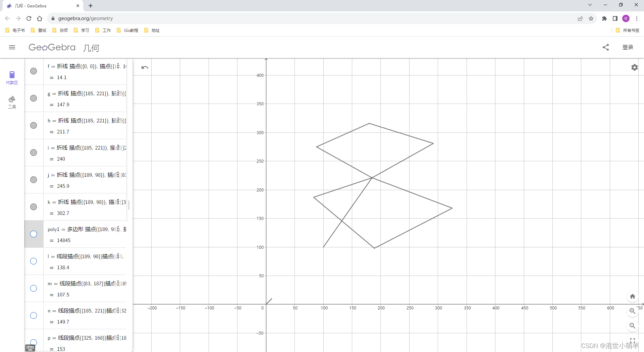Toggle visibility of polyline f
644x352 pixels.
point(34,71)
